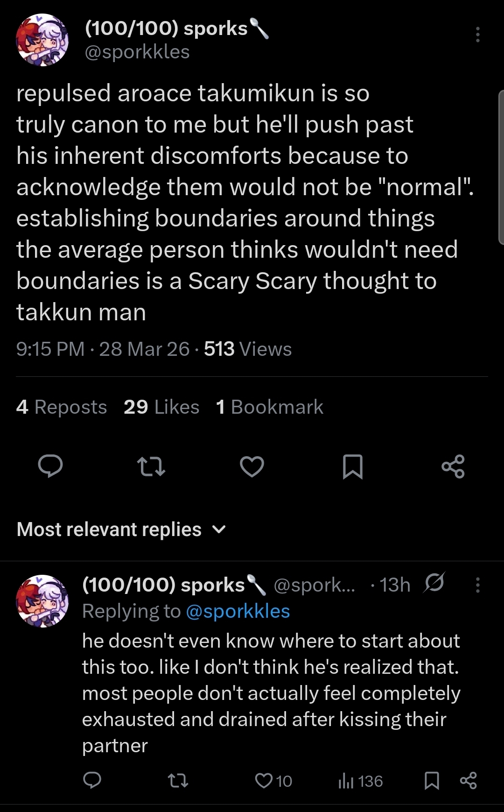
Task: Like the main post with heart icon
Action: tap(252, 466)
